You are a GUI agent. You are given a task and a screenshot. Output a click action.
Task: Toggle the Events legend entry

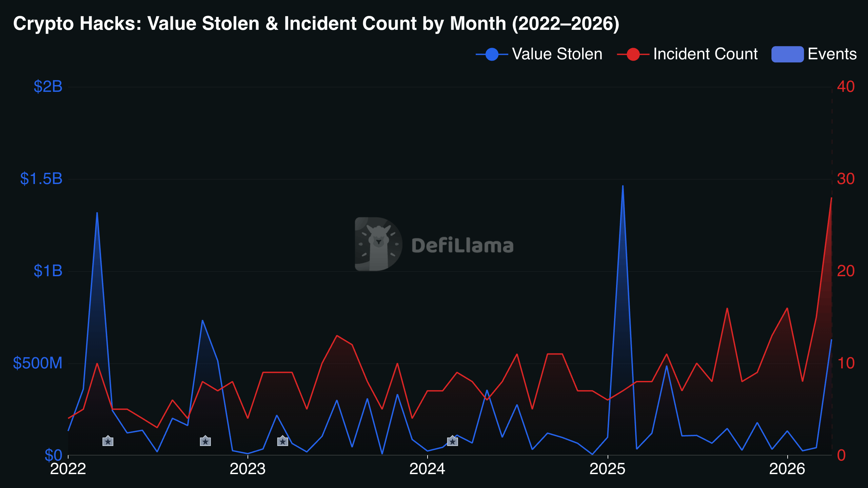point(814,54)
